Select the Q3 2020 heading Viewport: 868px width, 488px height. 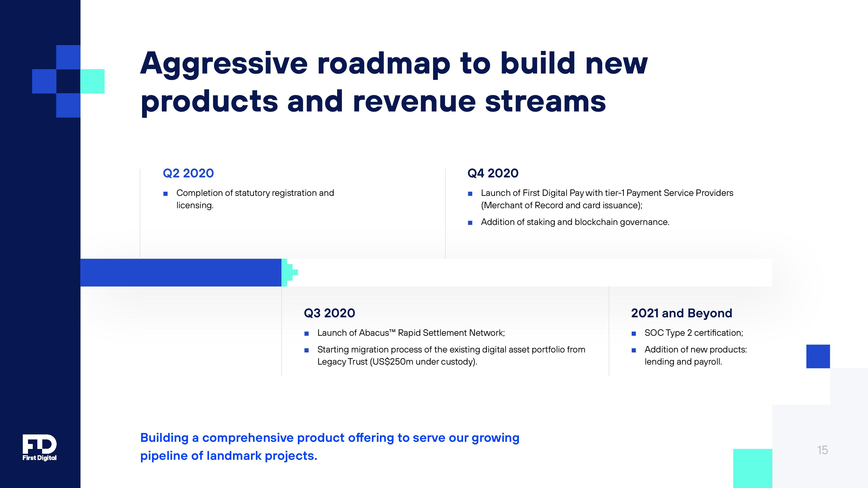coord(329,313)
